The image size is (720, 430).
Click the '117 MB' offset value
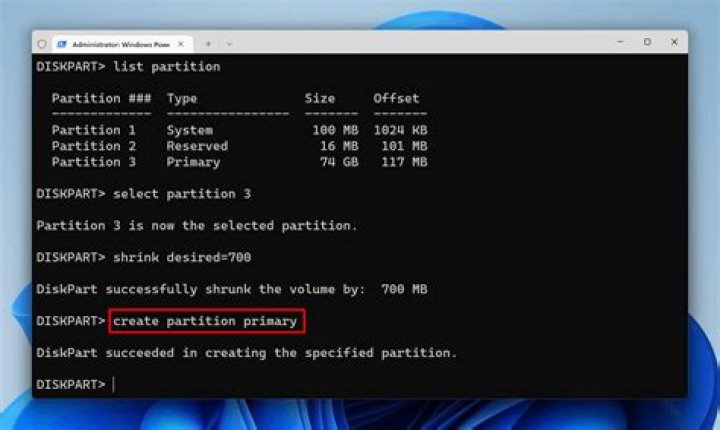pyautogui.click(x=404, y=162)
